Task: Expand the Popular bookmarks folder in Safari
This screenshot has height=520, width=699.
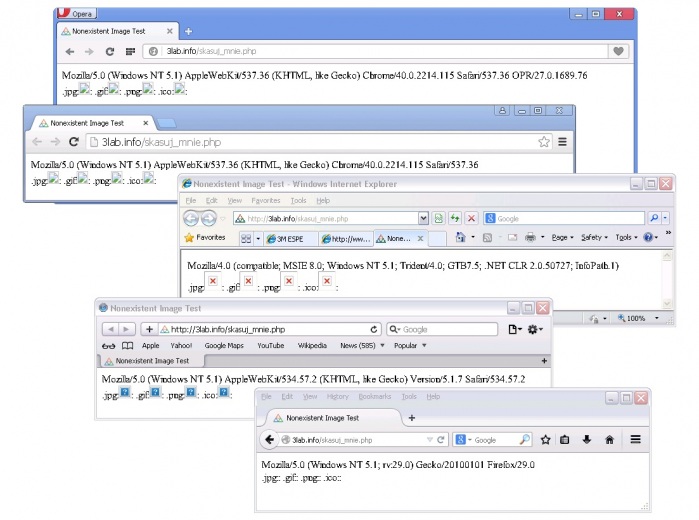Action: (x=410, y=345)
